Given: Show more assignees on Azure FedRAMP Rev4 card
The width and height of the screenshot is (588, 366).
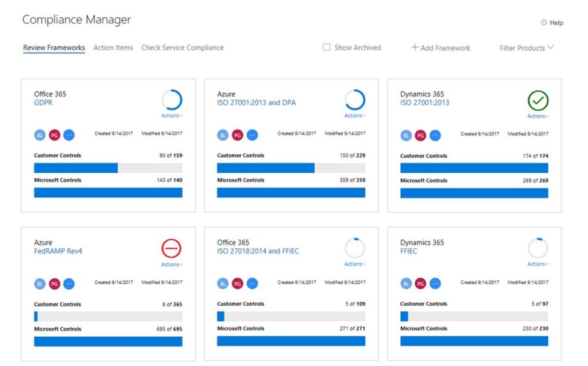Looking at the screenshot, I should (x=69, y=284).
